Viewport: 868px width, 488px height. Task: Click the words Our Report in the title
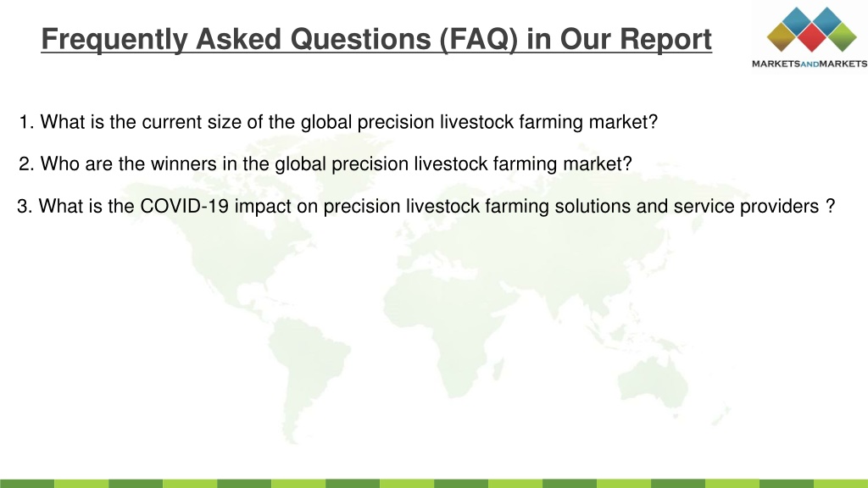[x=636, y=39]
